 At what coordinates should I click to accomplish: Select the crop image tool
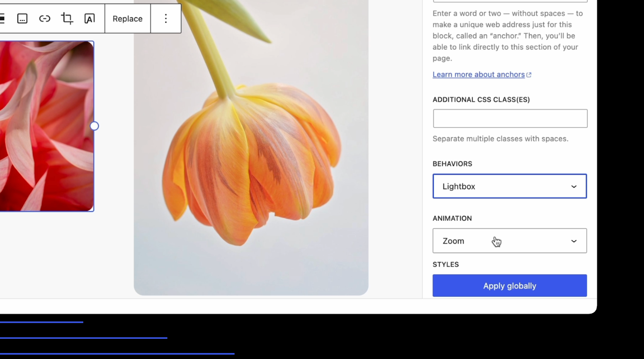(67, 19)
